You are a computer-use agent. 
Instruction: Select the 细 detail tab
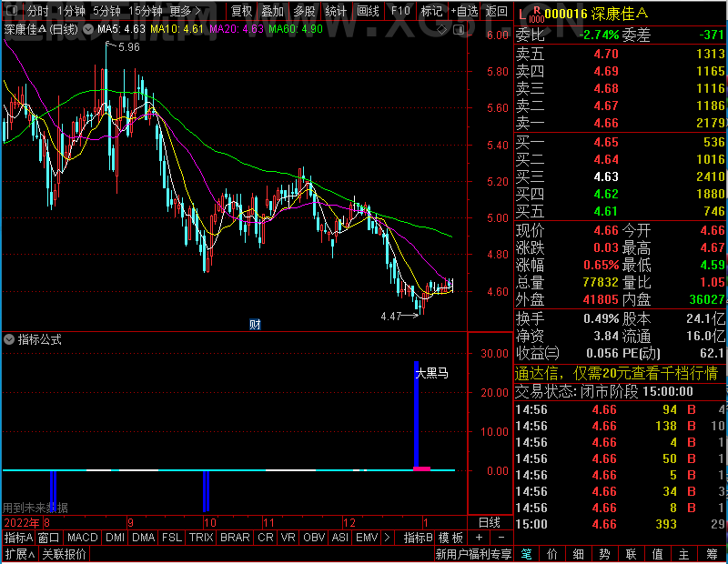[579, 554]
